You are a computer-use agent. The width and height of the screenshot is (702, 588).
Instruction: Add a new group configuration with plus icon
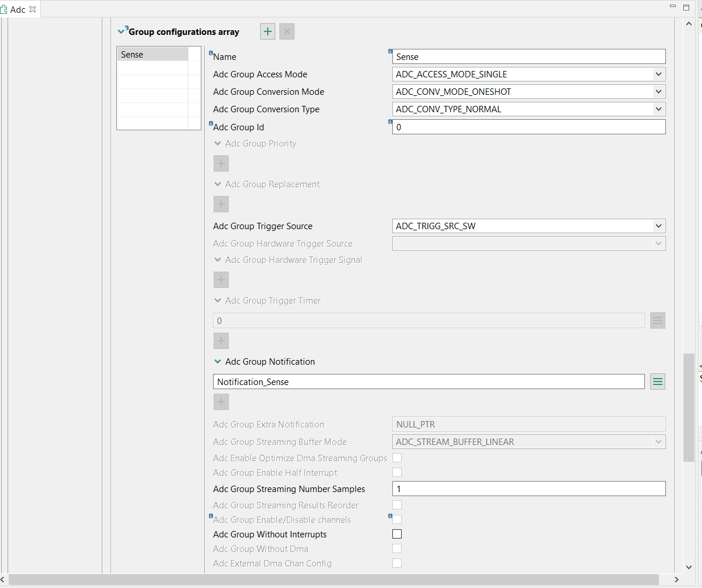point(268,31)
